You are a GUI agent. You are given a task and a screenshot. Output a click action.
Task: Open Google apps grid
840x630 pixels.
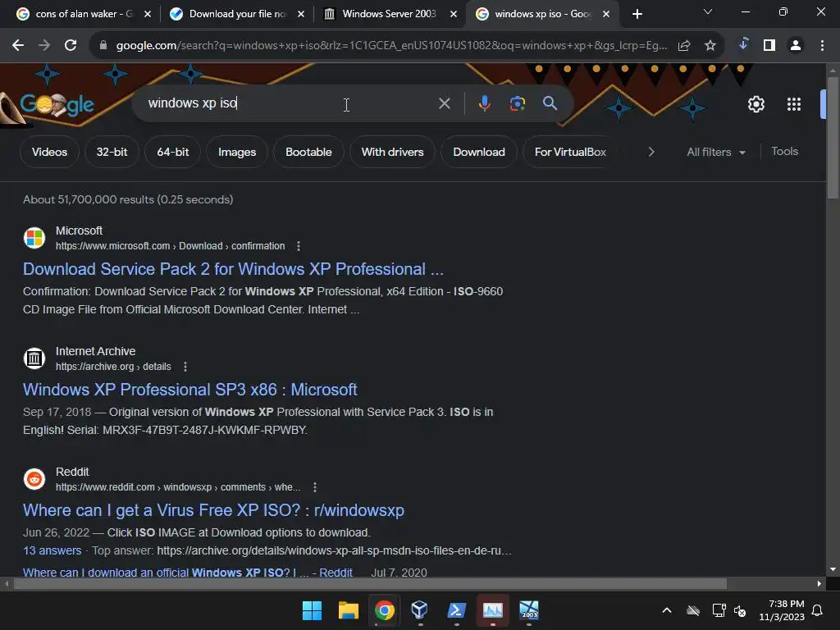click(x=794, y=104)
